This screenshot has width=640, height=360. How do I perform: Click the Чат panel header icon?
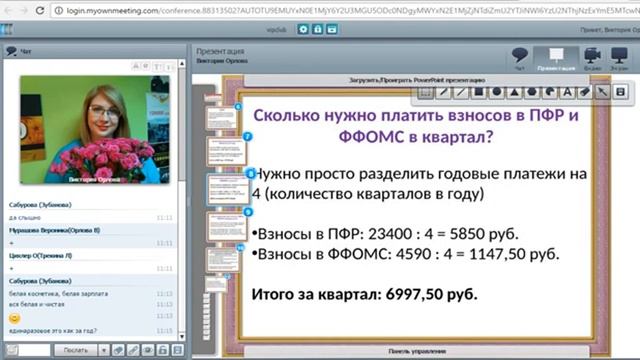11,51
